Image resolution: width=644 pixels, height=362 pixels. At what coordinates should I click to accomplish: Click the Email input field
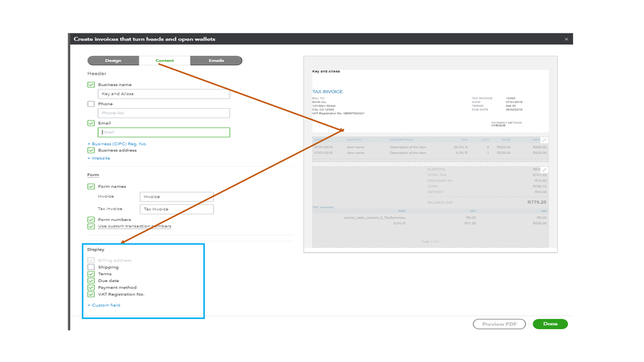point(164,132)
